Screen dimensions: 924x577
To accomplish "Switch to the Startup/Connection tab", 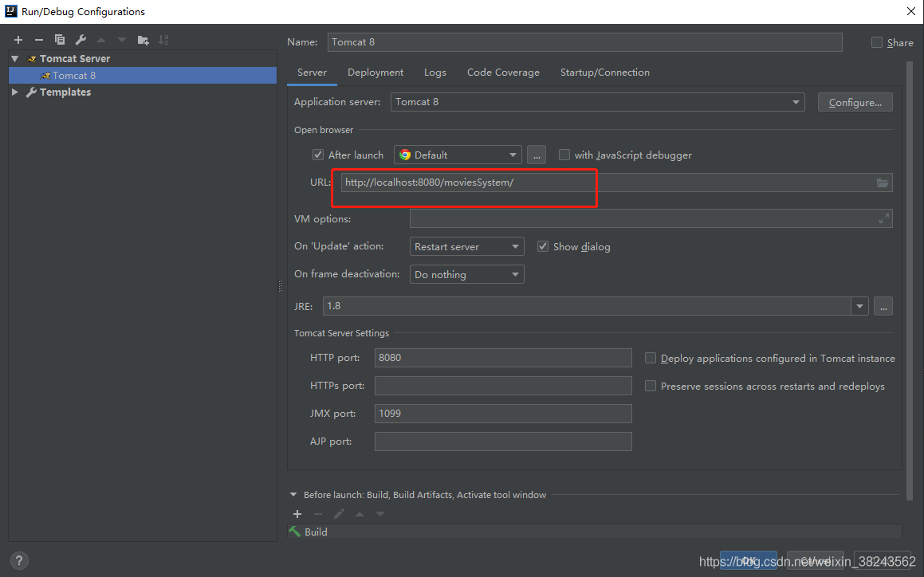I will pos(604,73).
